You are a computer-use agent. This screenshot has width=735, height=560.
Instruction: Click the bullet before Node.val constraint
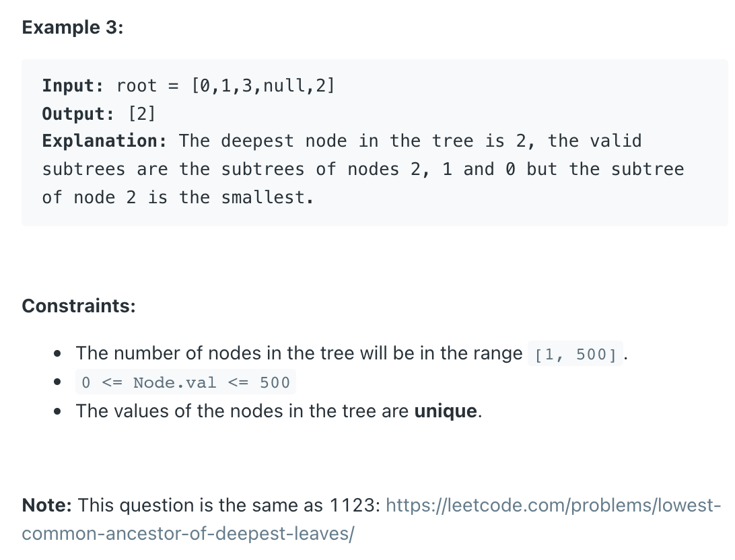coord(57,382)
